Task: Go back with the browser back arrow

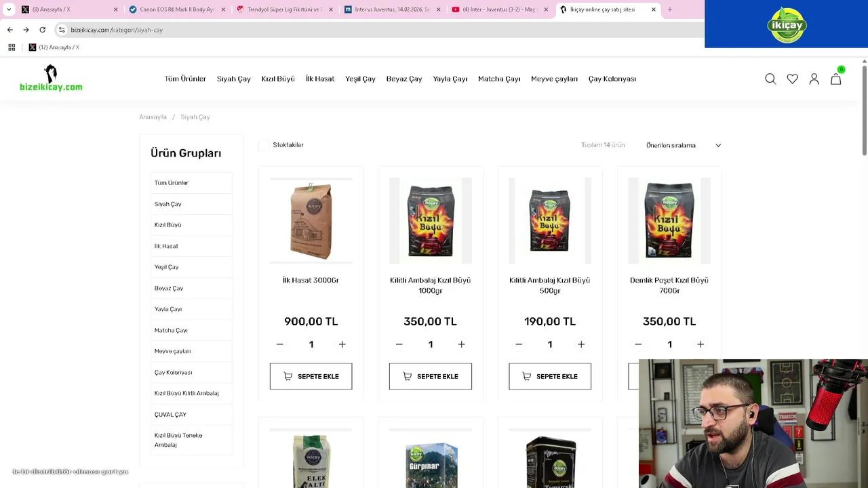Action: [9, 30]
